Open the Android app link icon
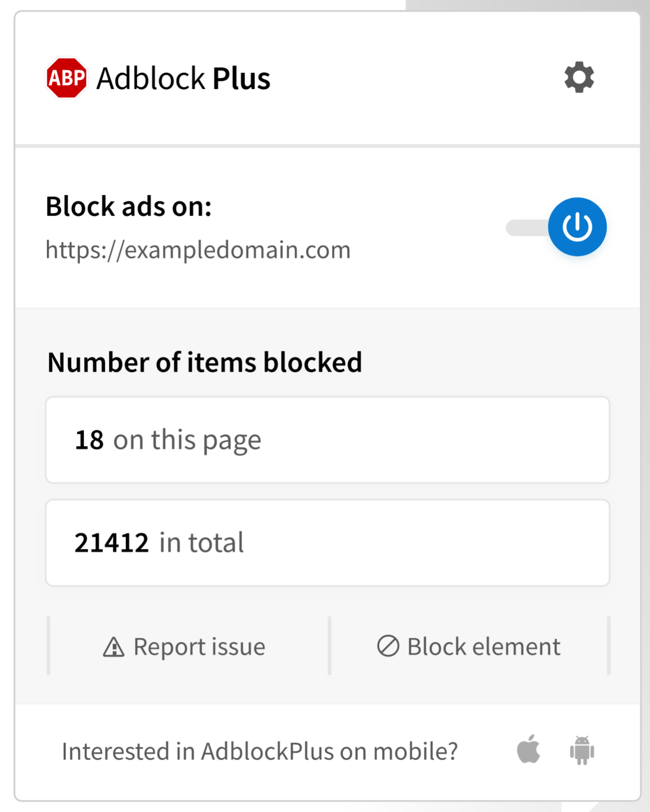 (x=582, y=750)
